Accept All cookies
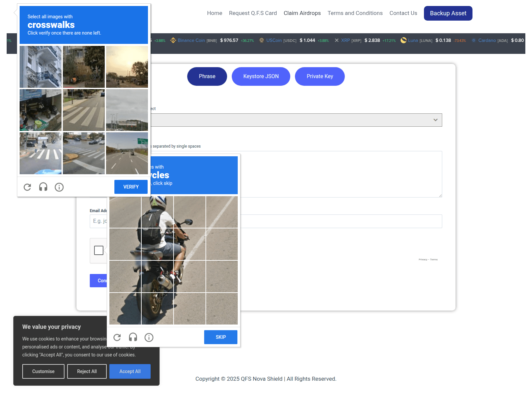This screenshot has width=532, height=399. tap(130, 371)
